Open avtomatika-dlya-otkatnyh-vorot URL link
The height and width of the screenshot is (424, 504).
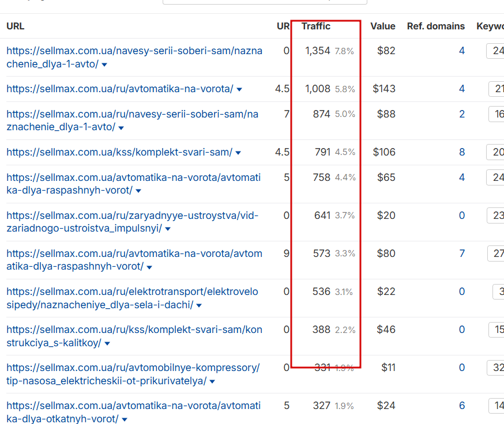133,412
